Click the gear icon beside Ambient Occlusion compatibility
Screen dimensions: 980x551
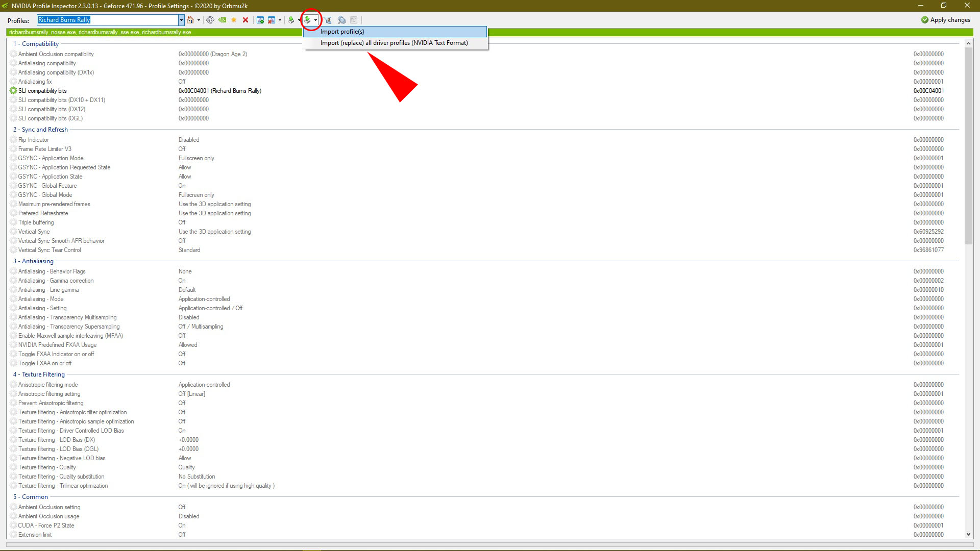[13, 54]
